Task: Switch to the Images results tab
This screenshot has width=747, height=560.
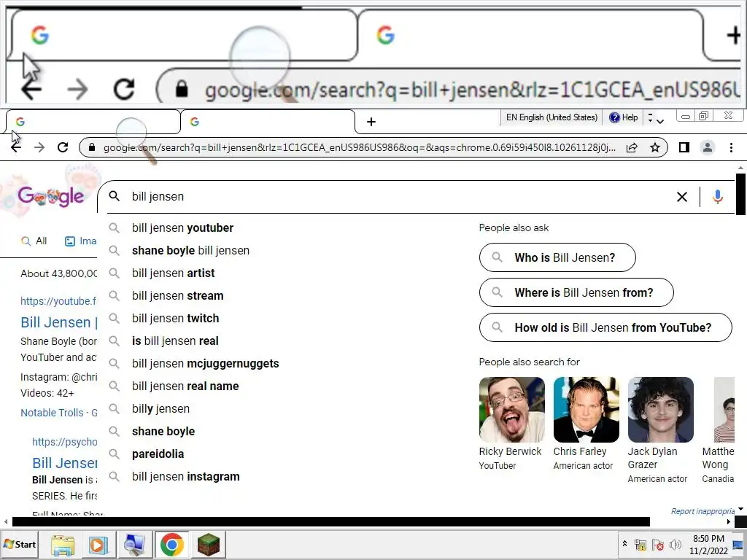Action: click(x=81, y=241)
